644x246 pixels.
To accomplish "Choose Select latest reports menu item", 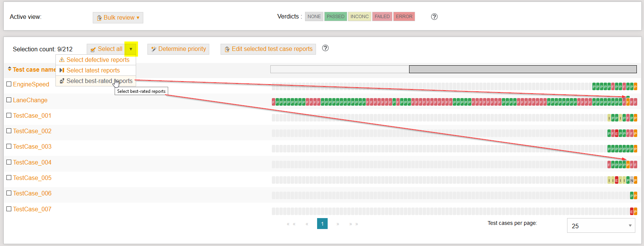I will point(93,71).
